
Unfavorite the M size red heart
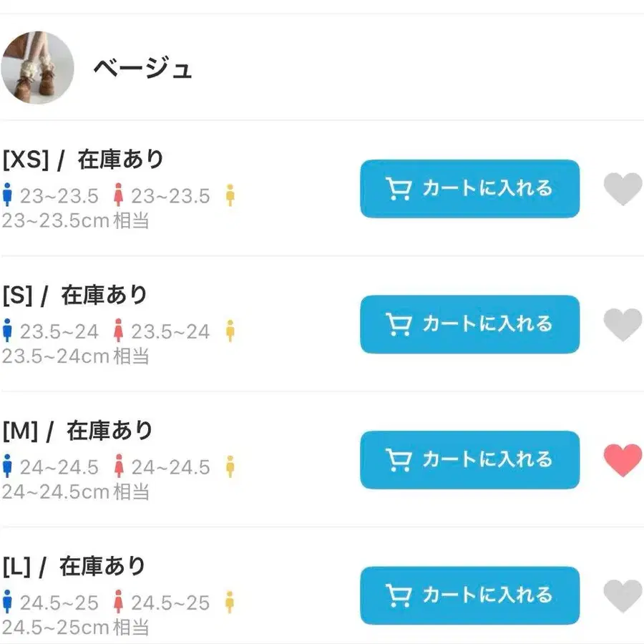point(622,461)
